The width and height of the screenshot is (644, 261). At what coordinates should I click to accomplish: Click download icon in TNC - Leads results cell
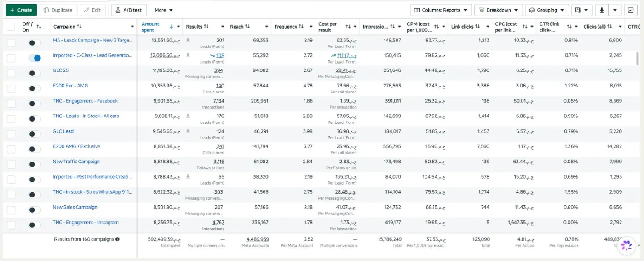(x=188, y=116)
